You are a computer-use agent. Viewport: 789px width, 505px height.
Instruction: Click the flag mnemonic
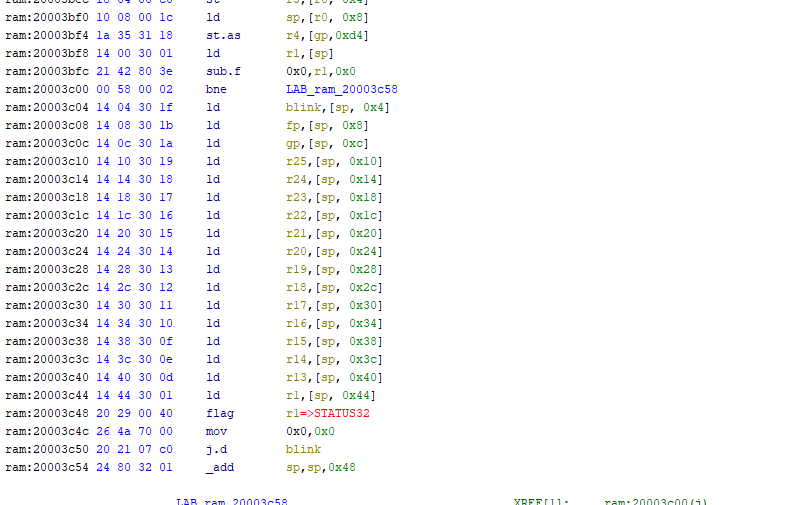tap(220, 413)
